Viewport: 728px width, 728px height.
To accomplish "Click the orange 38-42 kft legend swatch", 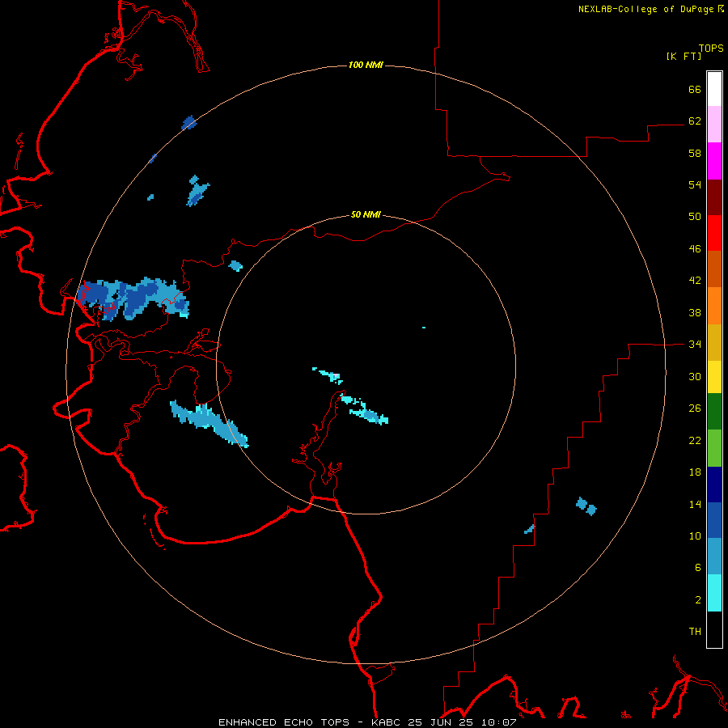I will [714, 306].
